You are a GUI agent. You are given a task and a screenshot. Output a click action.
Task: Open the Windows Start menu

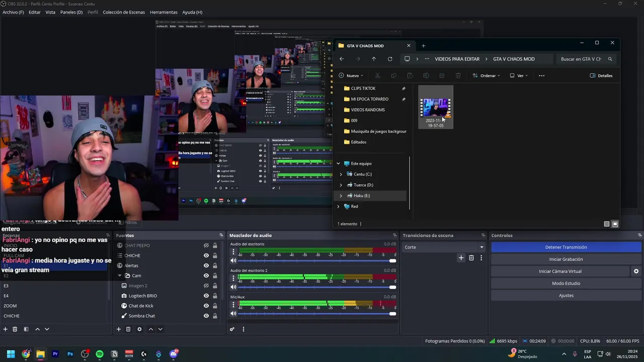click(11, 354)
